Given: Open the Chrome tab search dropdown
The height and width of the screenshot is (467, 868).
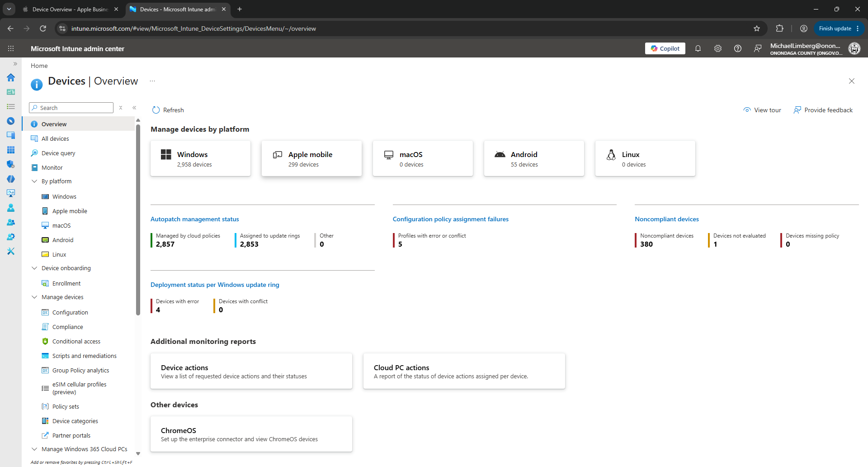Looking at the screenshot, I should 9,9.
